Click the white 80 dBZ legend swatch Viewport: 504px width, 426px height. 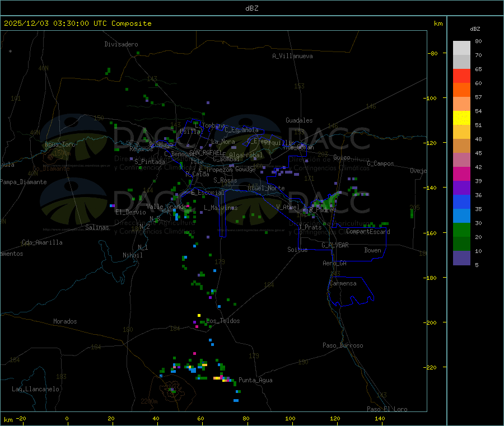(x=461, y=48)
